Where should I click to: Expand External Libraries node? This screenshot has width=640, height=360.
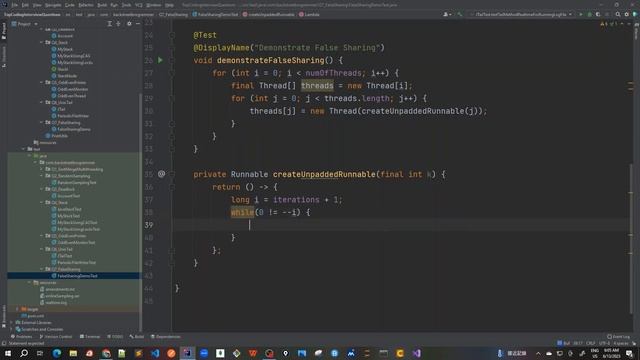click(11, 322)
